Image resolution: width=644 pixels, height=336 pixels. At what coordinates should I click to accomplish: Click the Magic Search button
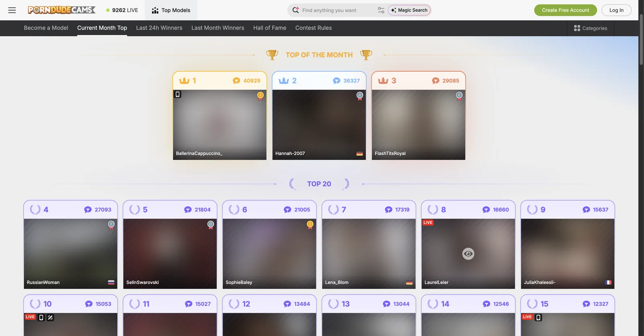(x=409, y=10)
